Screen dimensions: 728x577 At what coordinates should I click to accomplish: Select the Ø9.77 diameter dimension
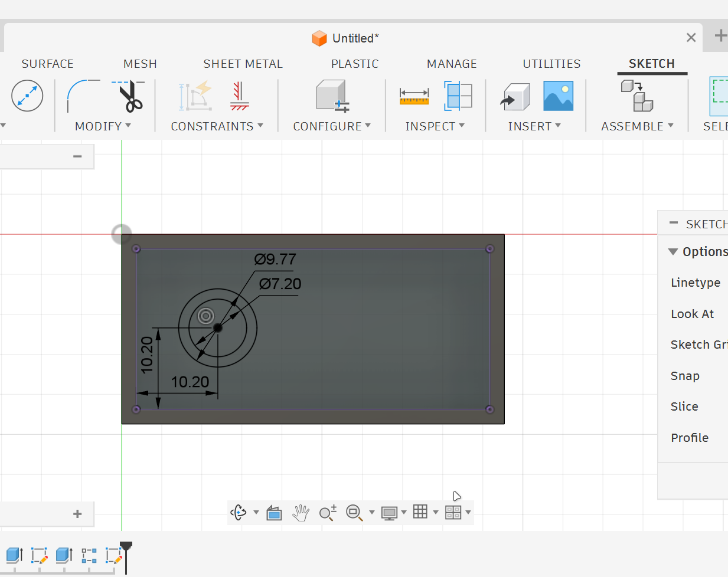[x=275, y=259]
